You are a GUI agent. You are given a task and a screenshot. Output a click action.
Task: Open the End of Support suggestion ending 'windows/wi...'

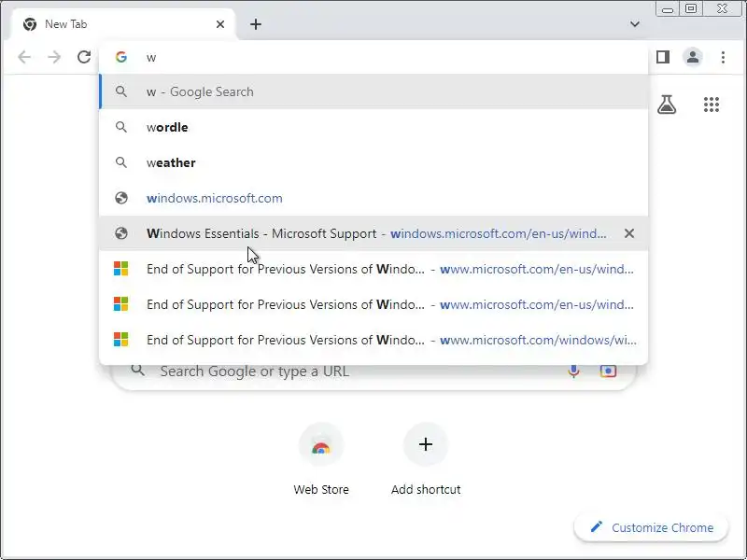point(373,340)
